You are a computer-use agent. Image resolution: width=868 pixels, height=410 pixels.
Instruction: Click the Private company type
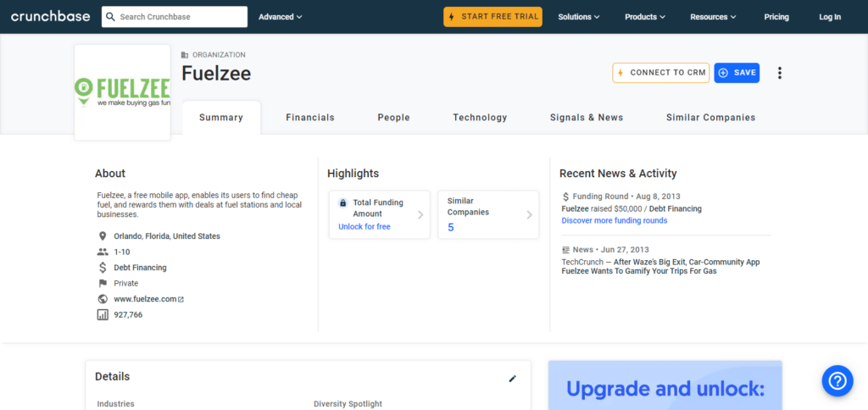125,283
